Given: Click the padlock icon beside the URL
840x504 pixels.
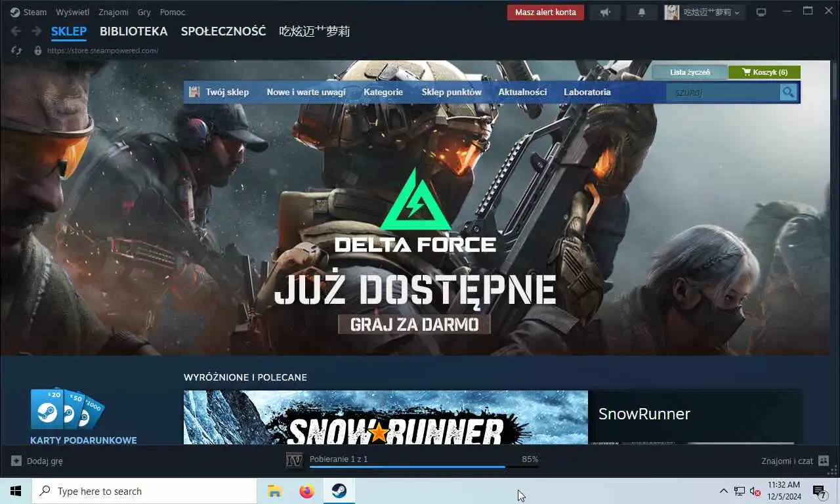Looking at the screenshot, I should (x=37, y=51).
